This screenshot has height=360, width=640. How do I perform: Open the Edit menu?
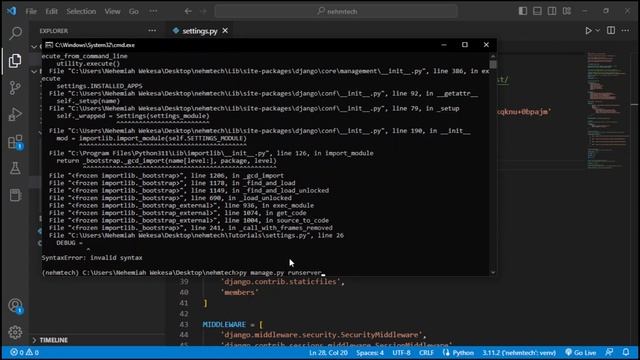click(51, 11)
